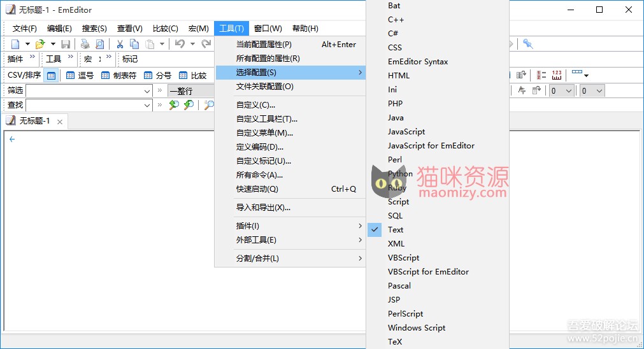Open the 查看(V) menu
644x349 pixels.
click(x=130, y=28)
